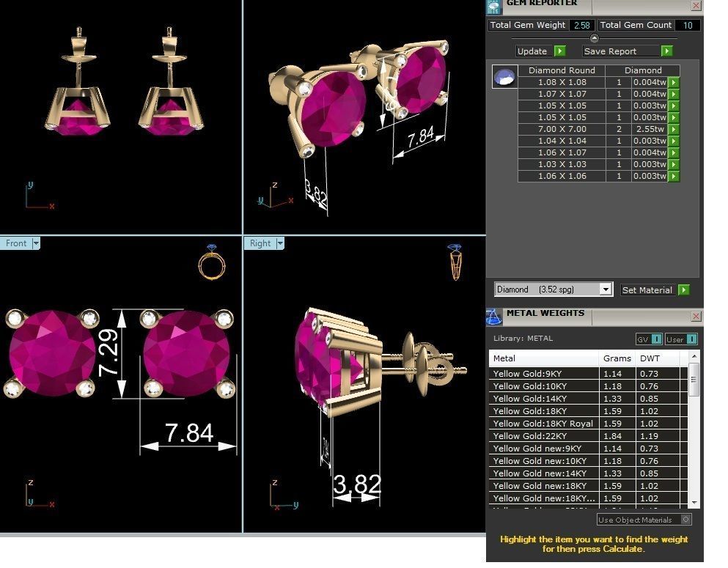This screenshot has width=728, height=568.
Task: Click the metal list scrollbar thumb
Action: (x=694, y=380)
